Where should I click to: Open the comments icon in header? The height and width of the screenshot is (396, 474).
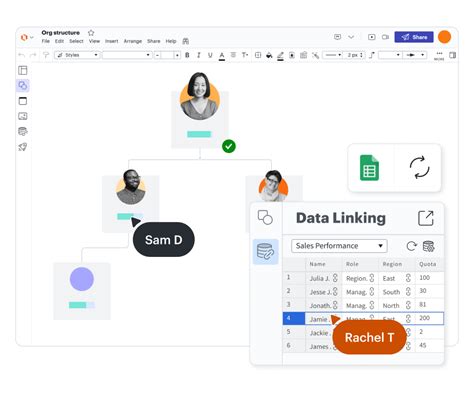point(337,37)
